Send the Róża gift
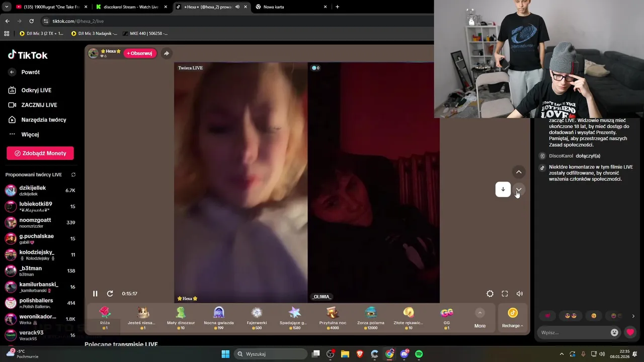 [105, 318]
